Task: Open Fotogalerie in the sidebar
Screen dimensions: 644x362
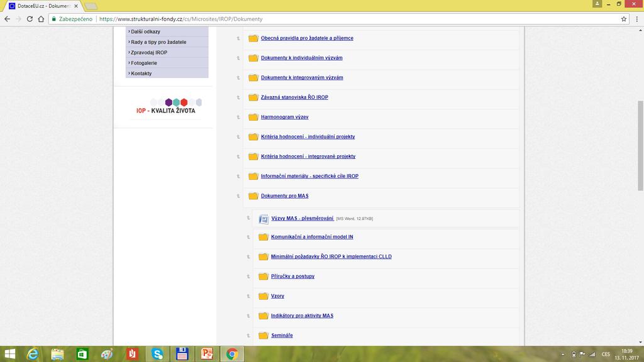Action: coord(144,63)
